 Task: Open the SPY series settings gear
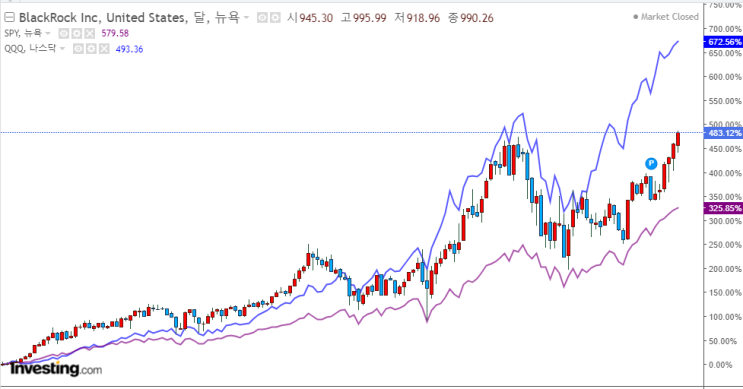coord(77,33)
